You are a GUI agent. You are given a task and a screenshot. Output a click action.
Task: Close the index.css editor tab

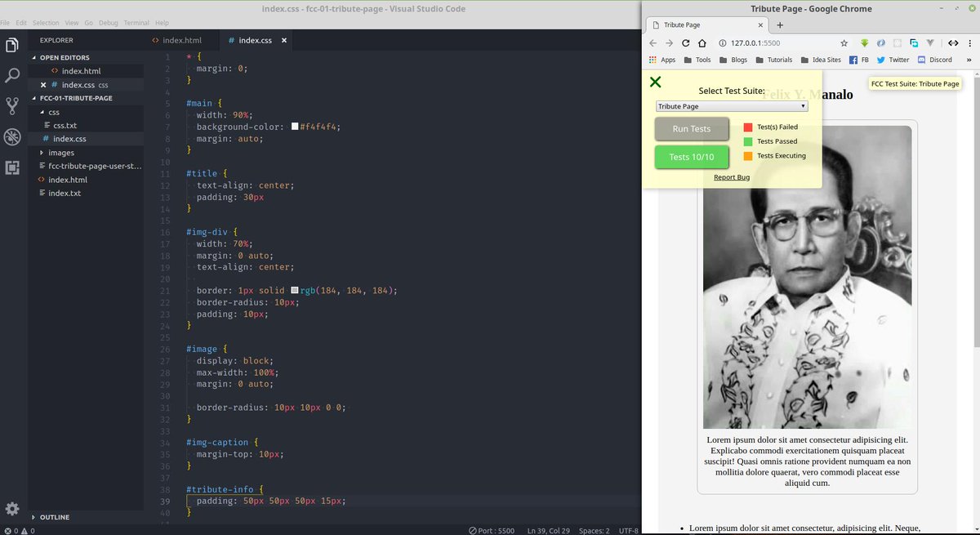(x=283, y=40)
